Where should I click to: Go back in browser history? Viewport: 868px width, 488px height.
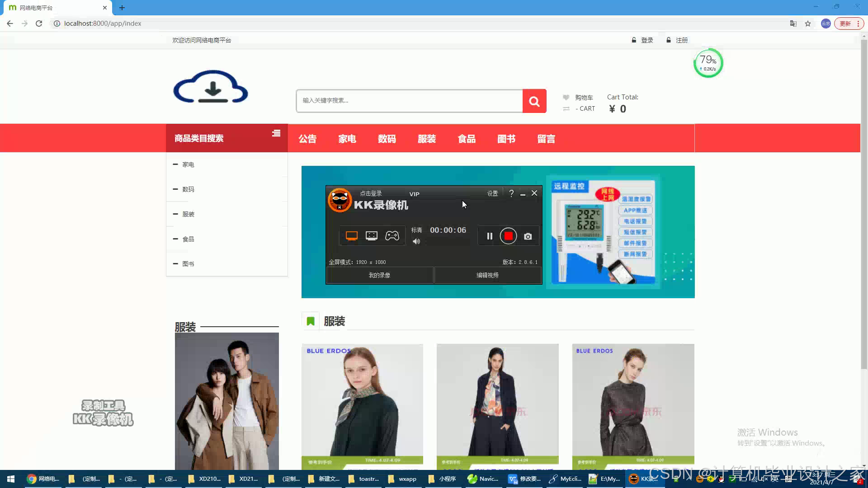click(x=10, y=23)
